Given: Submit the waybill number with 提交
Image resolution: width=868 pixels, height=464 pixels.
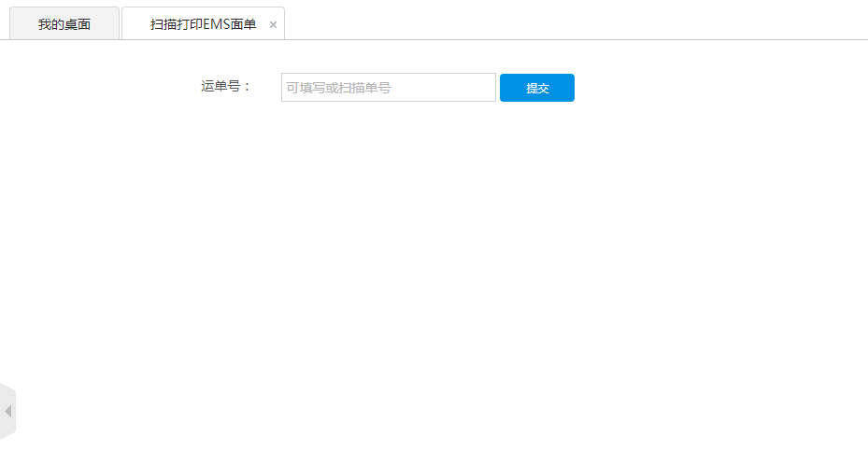Looking at the screenshot, I should [536, 88].
